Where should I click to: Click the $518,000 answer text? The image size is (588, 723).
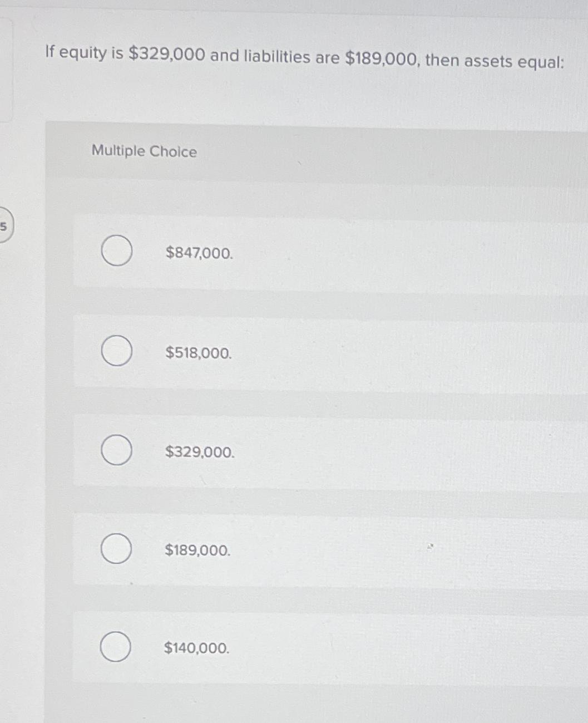tap(198, 353)
